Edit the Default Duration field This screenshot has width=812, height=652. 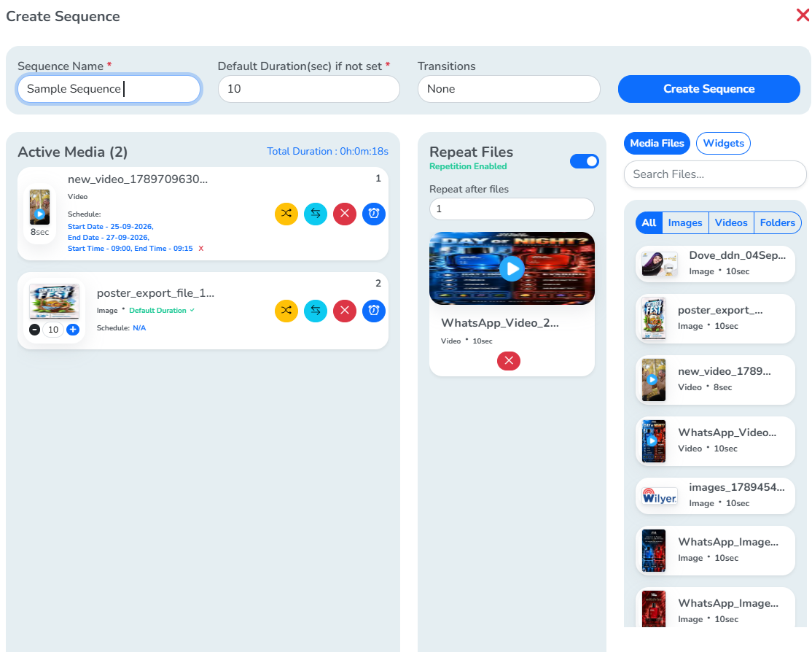[x=308, y=89]
